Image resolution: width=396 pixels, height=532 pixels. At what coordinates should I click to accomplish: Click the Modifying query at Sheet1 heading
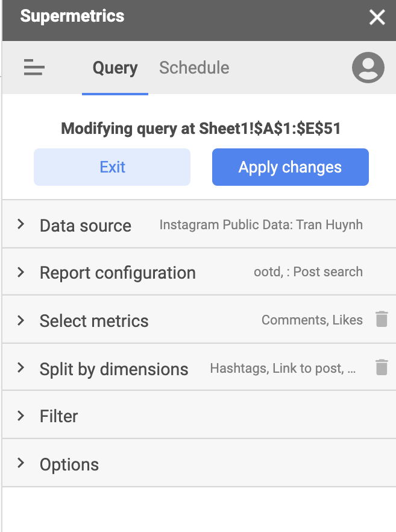click(201, 128)
